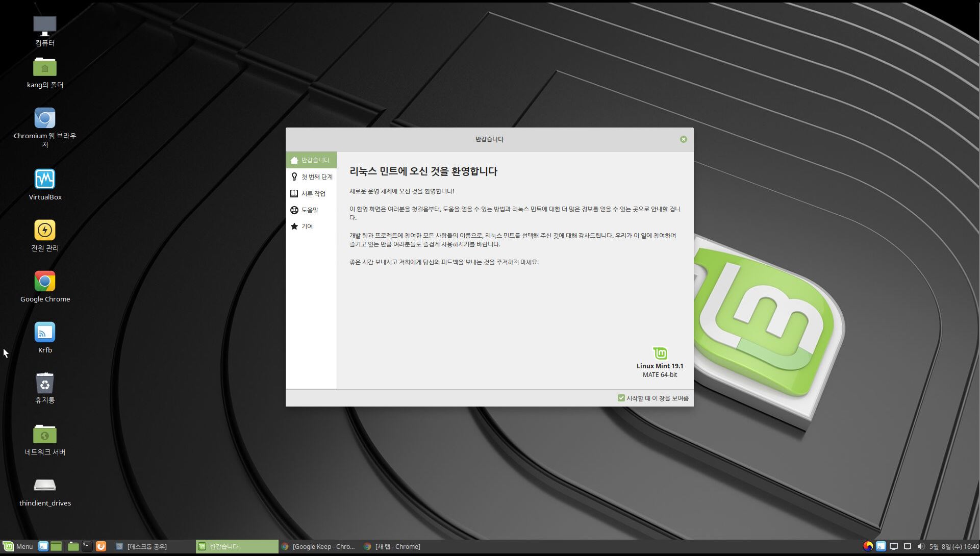
Task: Select the Chromium 웹 브라우저 desktop icon
Action: click(x=45, y=118)
